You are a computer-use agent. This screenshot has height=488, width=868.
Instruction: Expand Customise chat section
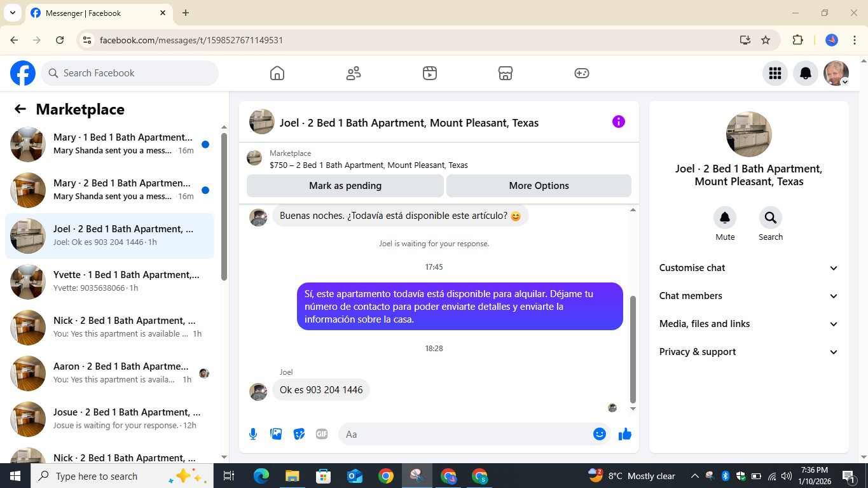(x=748, y=268)
